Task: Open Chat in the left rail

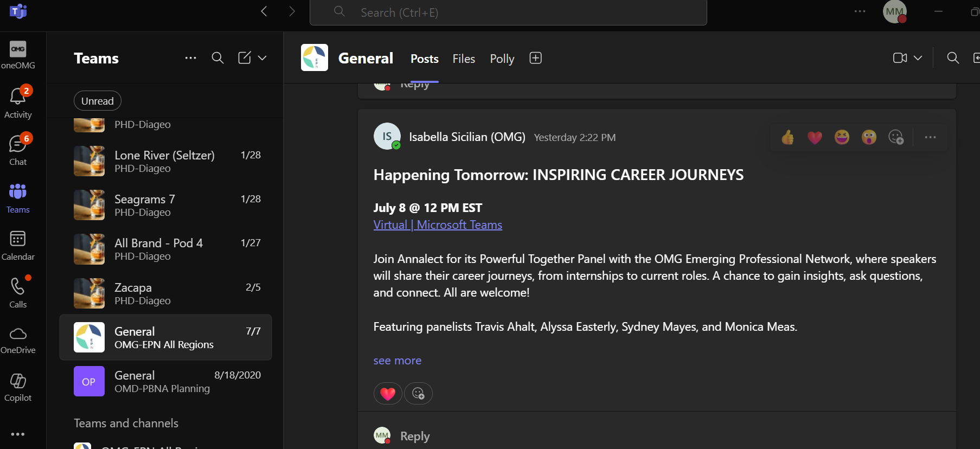Action: pos(18,150)
